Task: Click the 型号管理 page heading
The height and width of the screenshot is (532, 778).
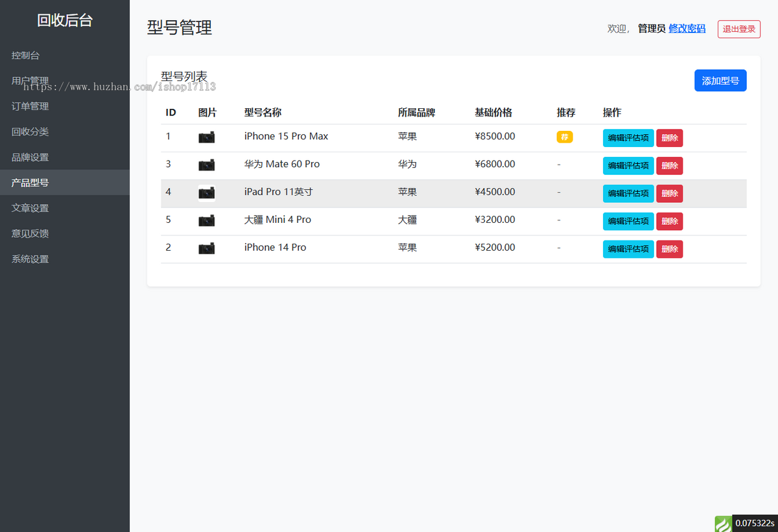Action: coord(180,28)
